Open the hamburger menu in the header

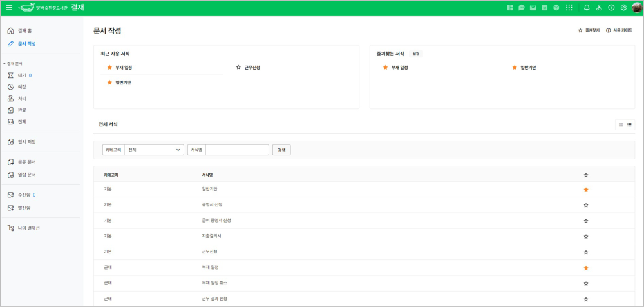coord(9,8)
